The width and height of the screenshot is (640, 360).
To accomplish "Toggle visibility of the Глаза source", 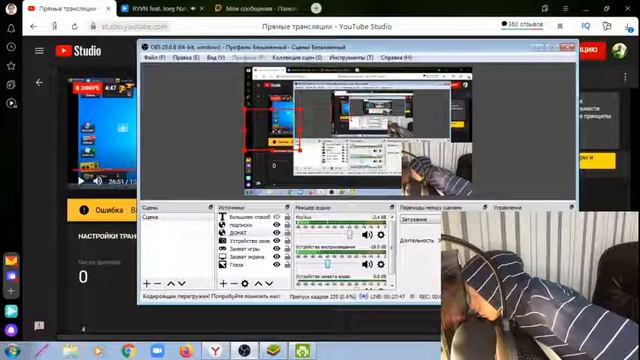I will tap(277, 264).
